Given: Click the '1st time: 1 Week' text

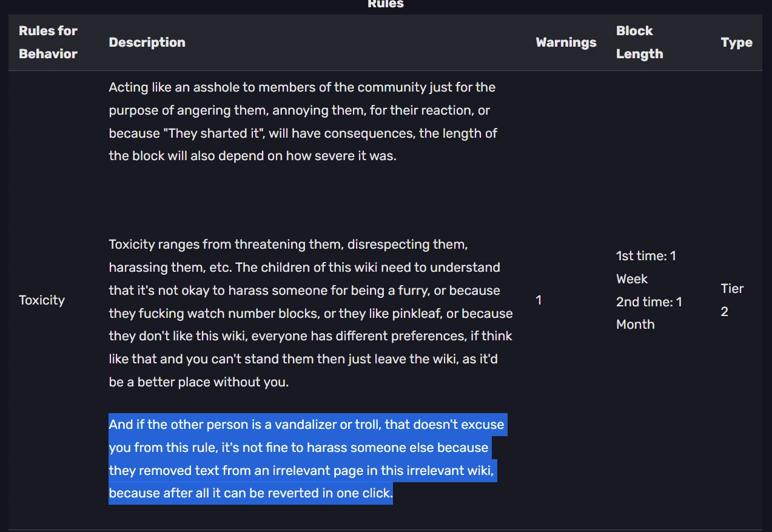Looking at the screenshot, I should click(645, 268).
